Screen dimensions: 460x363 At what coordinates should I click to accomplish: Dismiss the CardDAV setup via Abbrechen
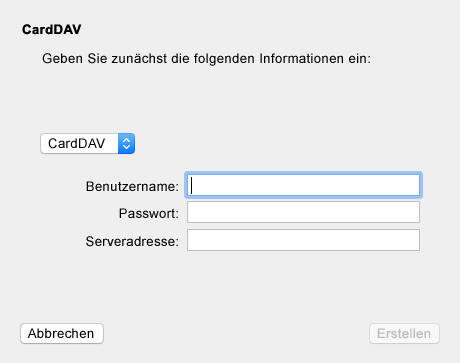click(62, 333)
